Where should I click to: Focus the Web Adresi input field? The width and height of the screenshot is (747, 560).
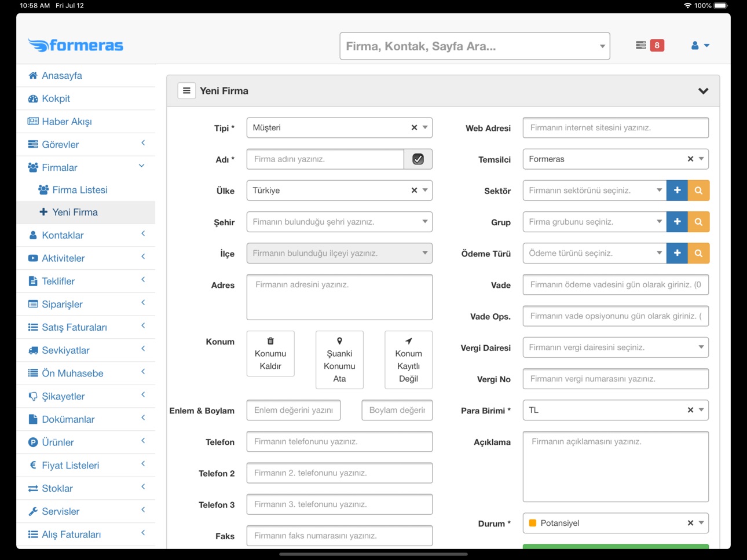coord(616,127)
